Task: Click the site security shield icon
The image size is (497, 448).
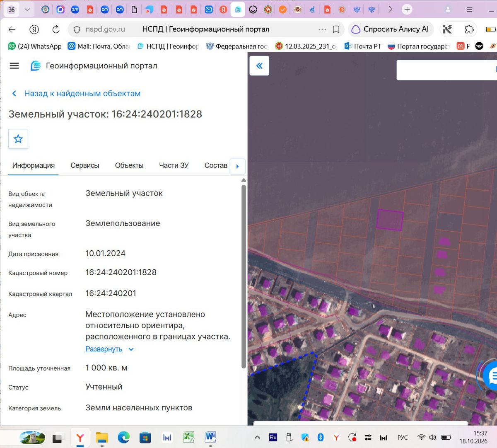Action: coord(77,29)
